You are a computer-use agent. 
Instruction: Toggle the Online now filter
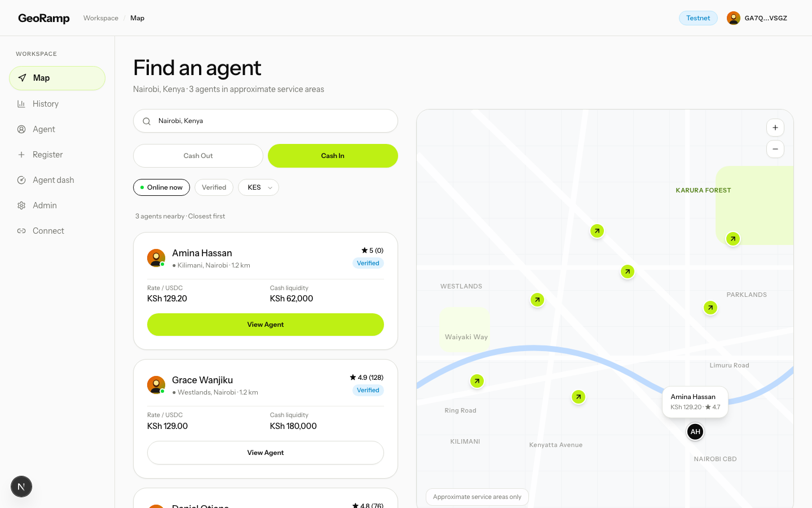tap(161, 187)
